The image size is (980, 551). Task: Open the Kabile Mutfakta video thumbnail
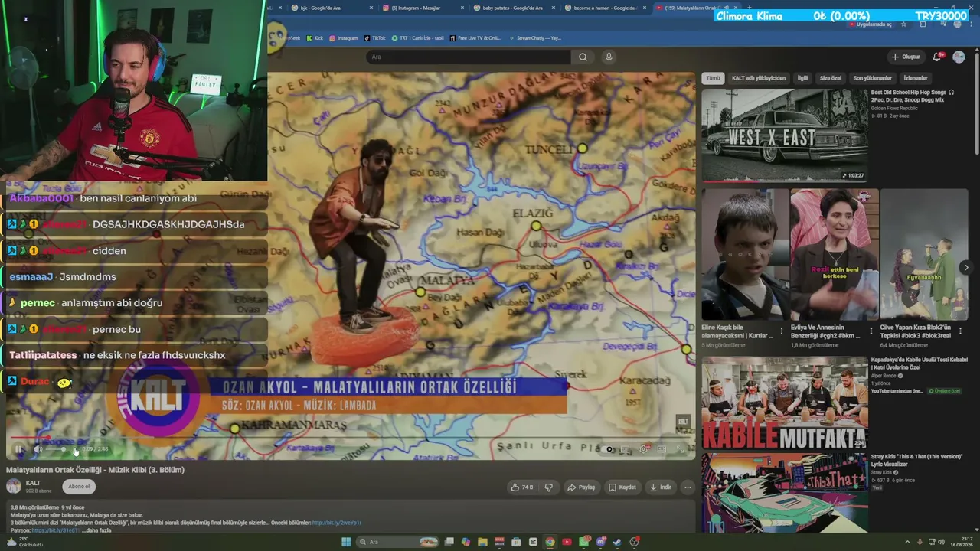785,403
